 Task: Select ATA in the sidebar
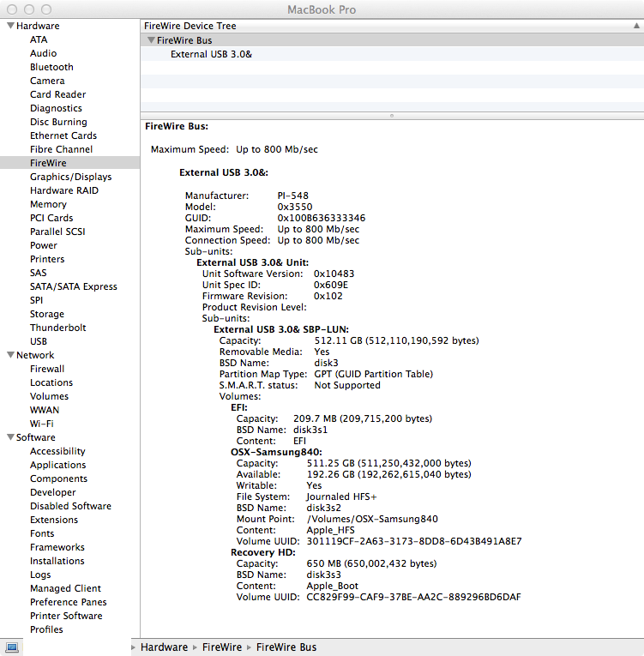(x=39, y=39)
